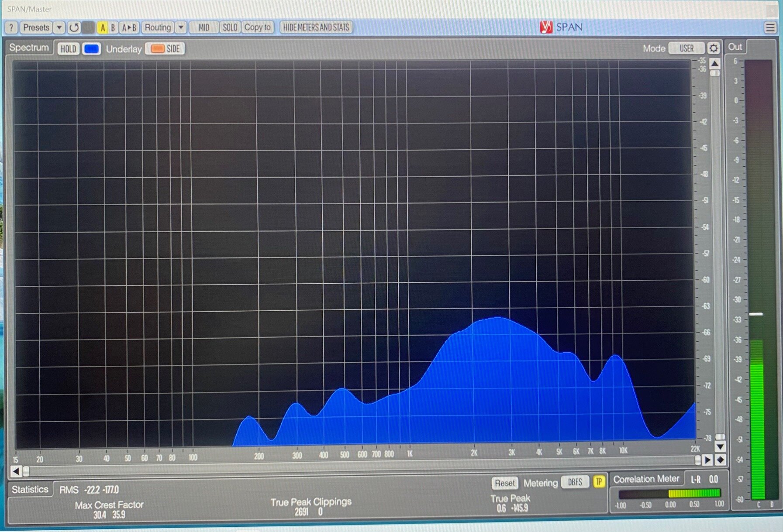Click the blue spectrum color swatch
Viewport: 783px width, 532px height.
point(91,48)
